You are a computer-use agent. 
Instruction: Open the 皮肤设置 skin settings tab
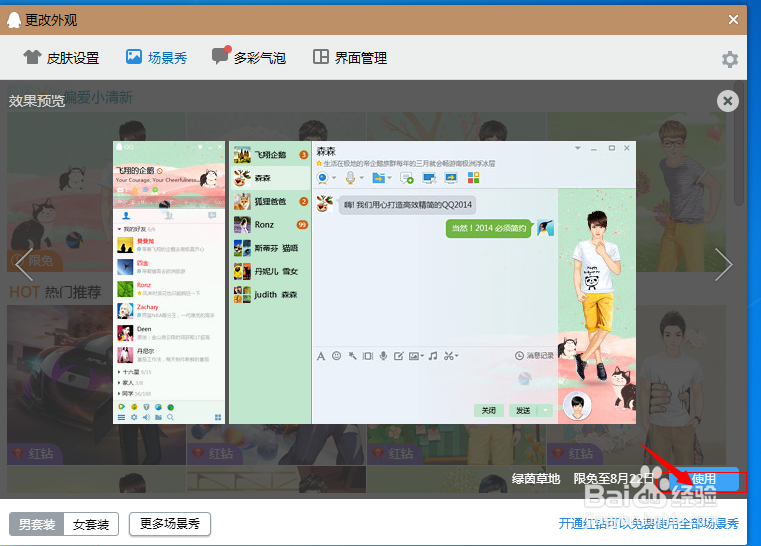61,58
